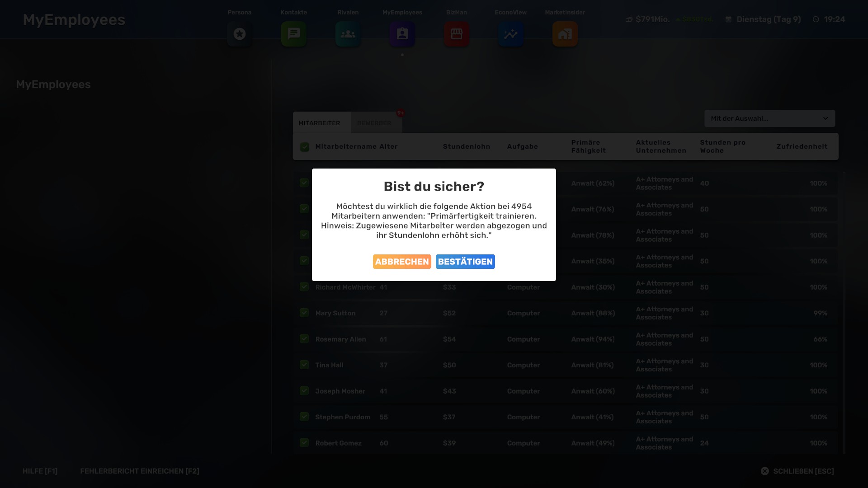Sort by Stundenlohn column header
Image resolution: width=868 pixels, height=488 pixels.
click(466, 146)
